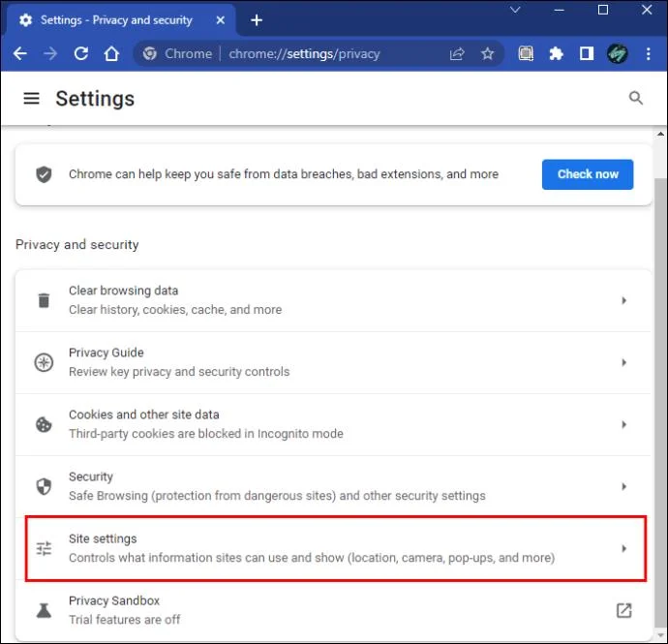
Task: Open a new tab with plus button
Action: (x=257, y=20)
